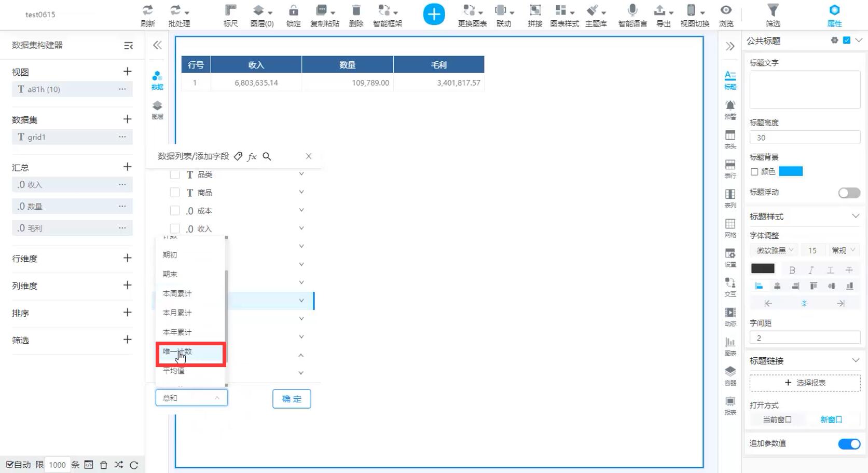Open the 批处理 batch dropdown
868x473 pixels.
coord(179,15)
